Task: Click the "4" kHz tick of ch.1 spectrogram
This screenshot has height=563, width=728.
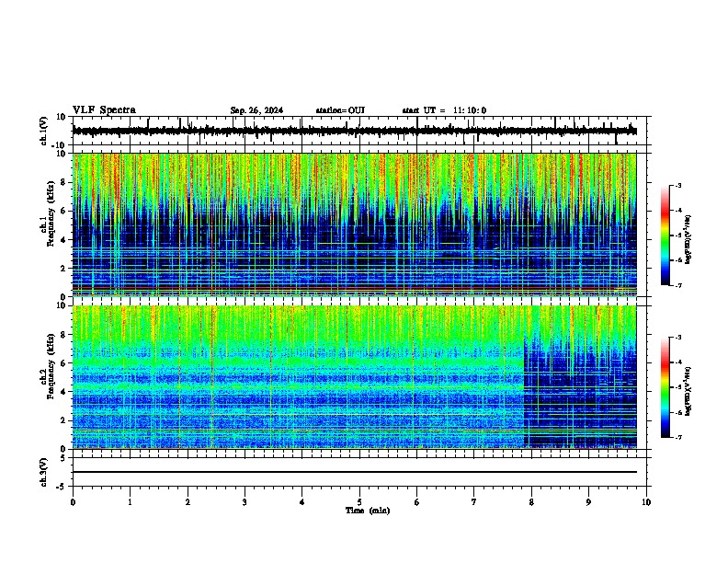Action: tap(65, 240)
